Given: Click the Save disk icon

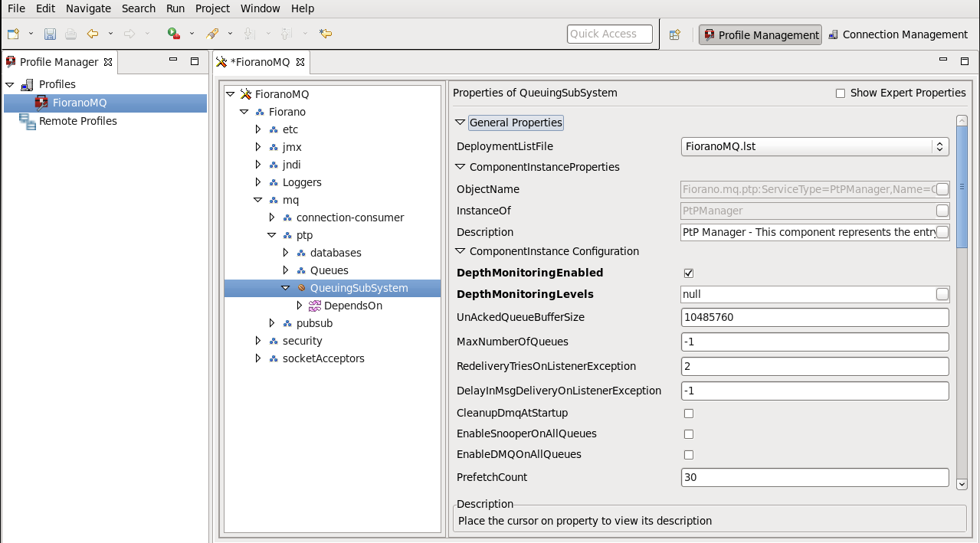Looking at the screenshot, I should pos(50,34).
